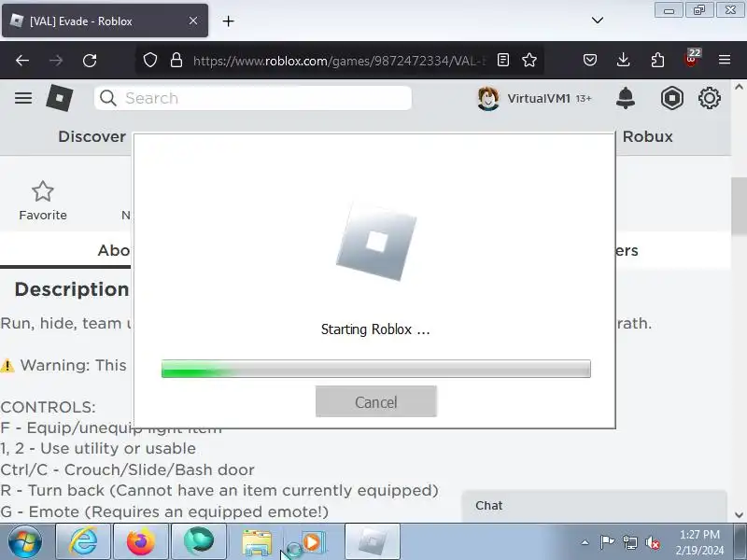This screenshot has width=747, height=560.
Task: Reload the current page
Action: pyautogui.click(x=90, y=61)
